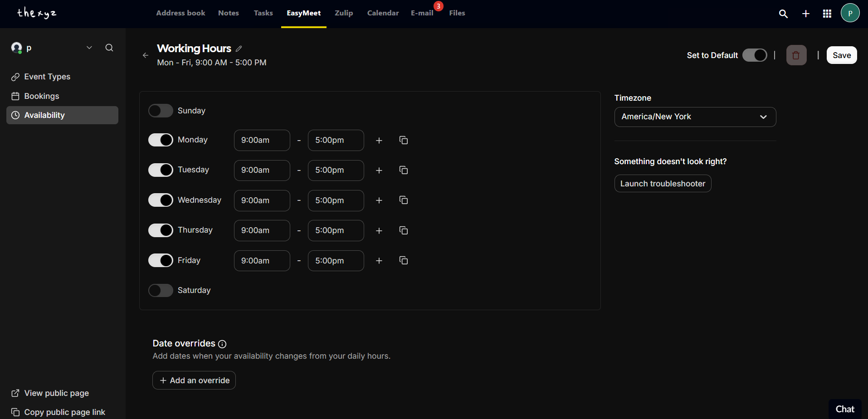Delete schedule using the red trash icon
Viewport: 868px width, 419px height.
[x=796, y=55]
